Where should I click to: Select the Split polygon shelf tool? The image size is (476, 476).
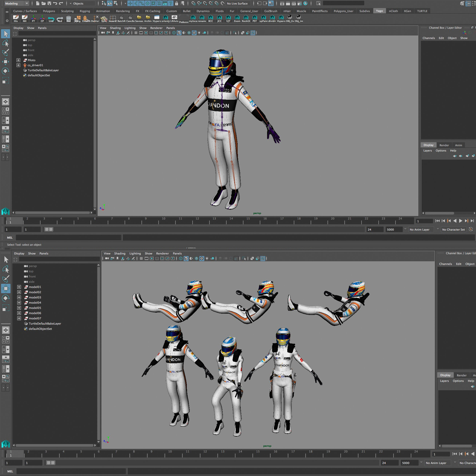click(x=104, y=19)
